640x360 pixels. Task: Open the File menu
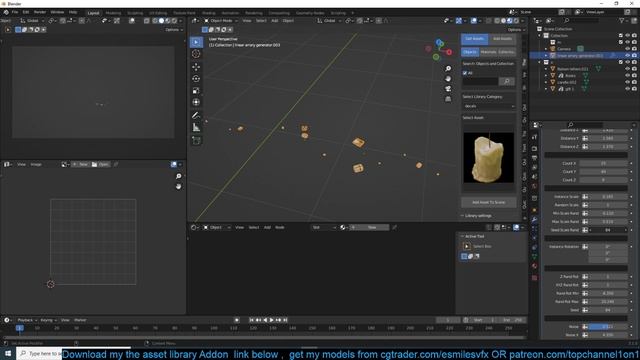[x=15, y=12]
